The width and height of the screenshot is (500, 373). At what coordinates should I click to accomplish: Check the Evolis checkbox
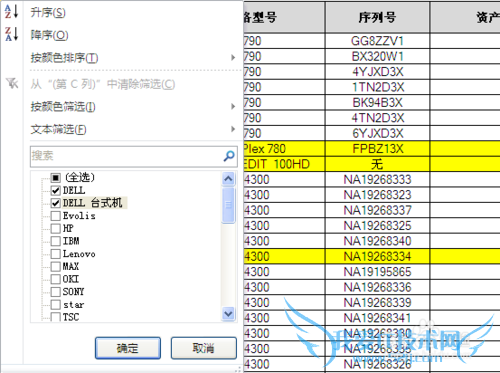click(x=56, y=216)
